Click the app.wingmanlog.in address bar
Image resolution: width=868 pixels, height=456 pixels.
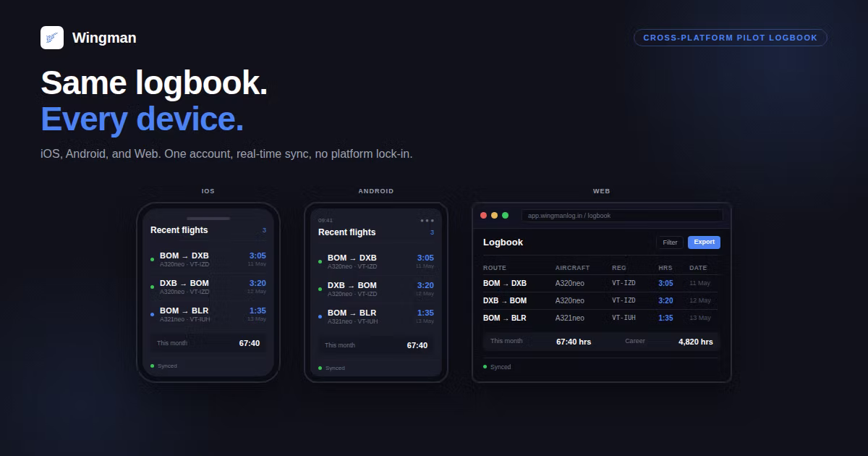point(621,216)
